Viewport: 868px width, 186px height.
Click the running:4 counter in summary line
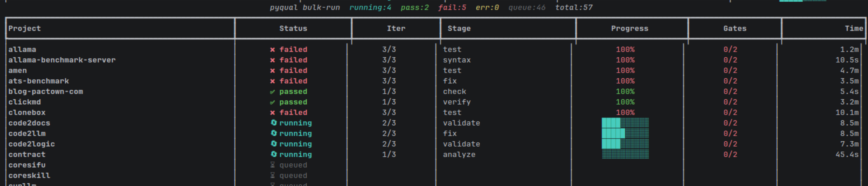[x=370, y=7]
